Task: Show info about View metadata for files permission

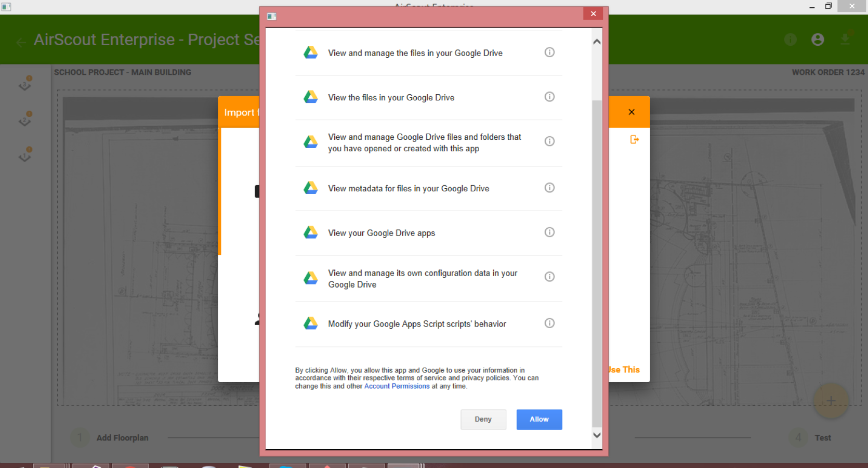Action: tap(549, 188)
